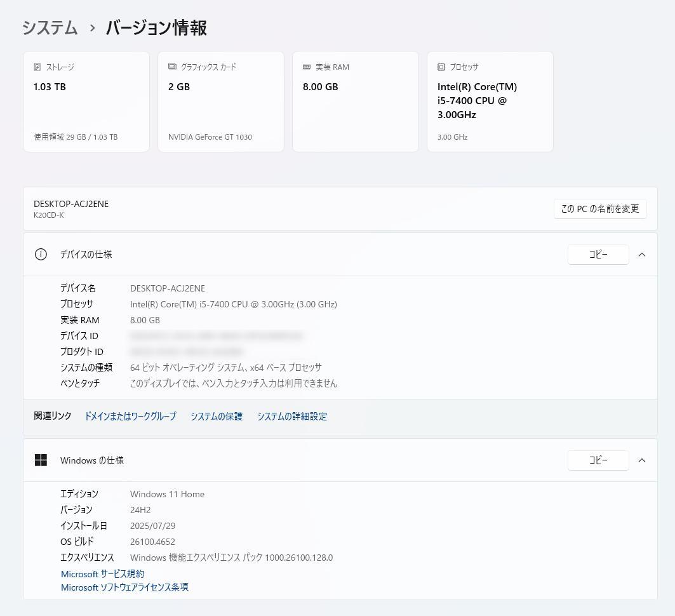Screen dimensions: 675x616
Task: Open ドメインまたはワークグループ settings
Action: pyautogui.click(x=130, y=416)
